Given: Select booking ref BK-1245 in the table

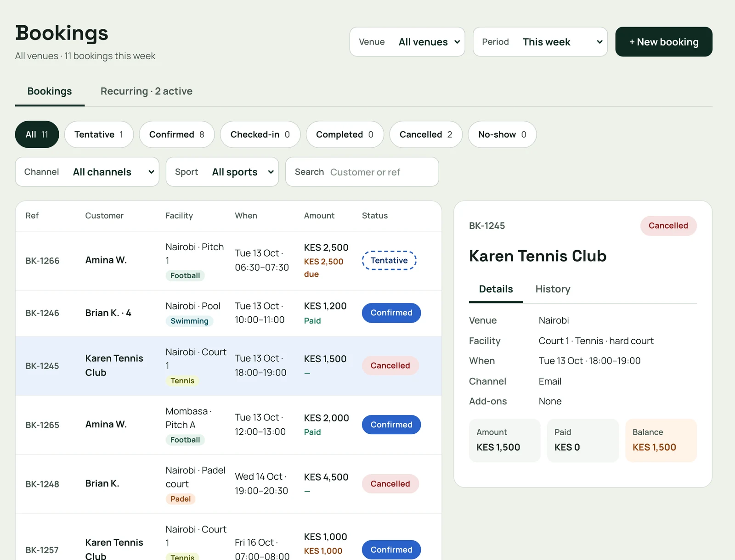Looking at the screenshot, I should click(42, 366).
